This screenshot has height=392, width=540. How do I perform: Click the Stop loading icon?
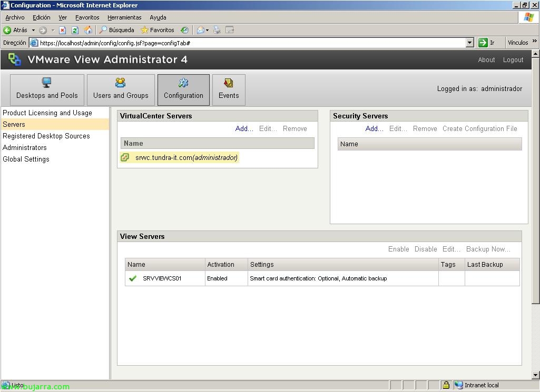coord(62,31)
